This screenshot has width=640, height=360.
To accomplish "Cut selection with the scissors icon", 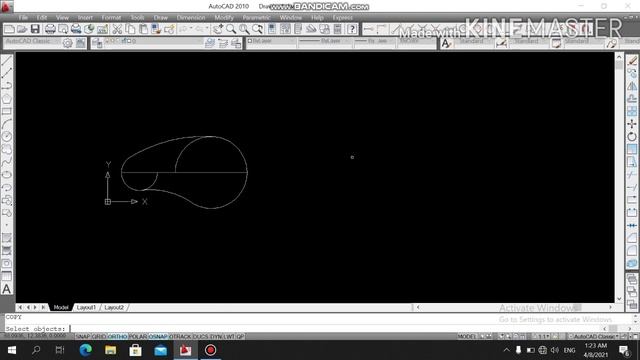I will (117, 29).
